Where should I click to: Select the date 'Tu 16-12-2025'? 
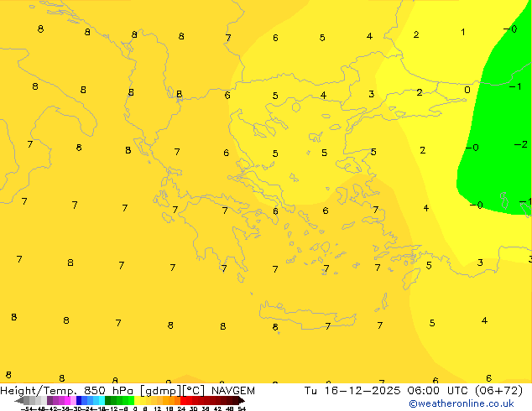point(352,391)
